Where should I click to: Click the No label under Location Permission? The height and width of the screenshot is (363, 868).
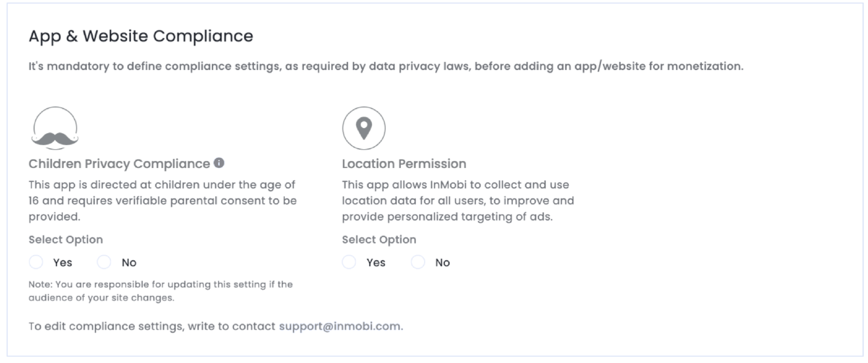(442, 262)
